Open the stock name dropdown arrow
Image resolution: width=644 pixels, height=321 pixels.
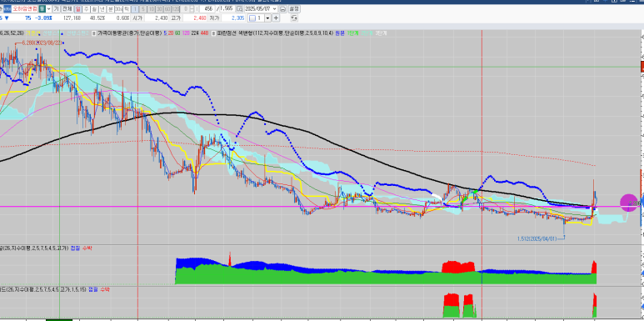tap(48, 8)
